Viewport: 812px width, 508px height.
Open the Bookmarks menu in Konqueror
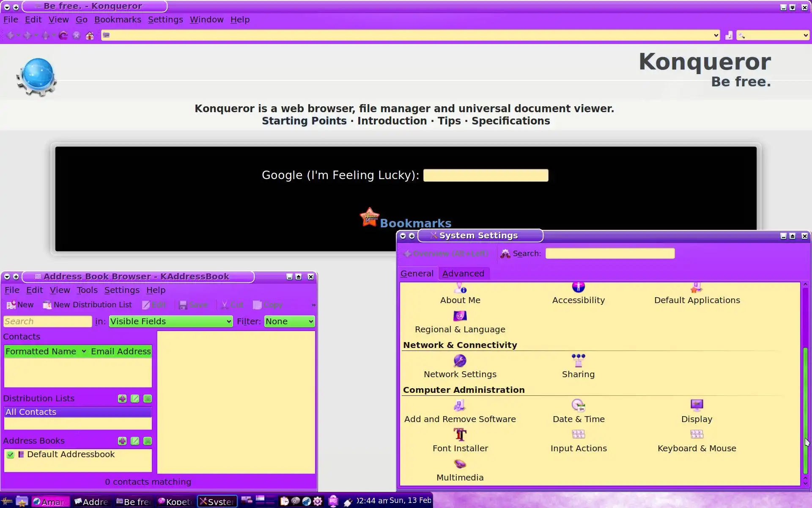pyautogui.click(x=118, y=20)
